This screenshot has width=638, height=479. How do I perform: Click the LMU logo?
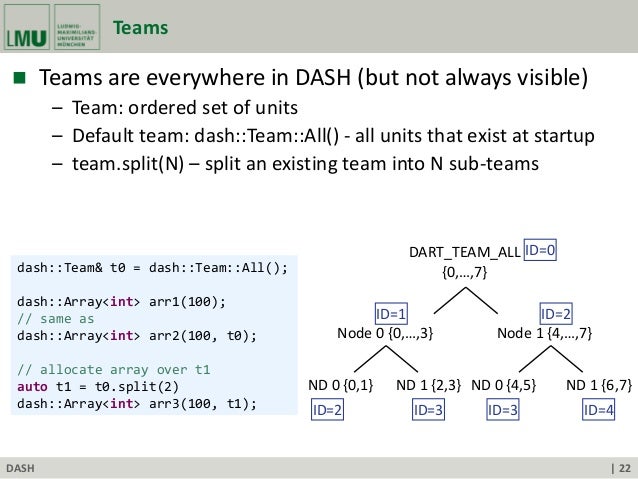click(26, 27)
